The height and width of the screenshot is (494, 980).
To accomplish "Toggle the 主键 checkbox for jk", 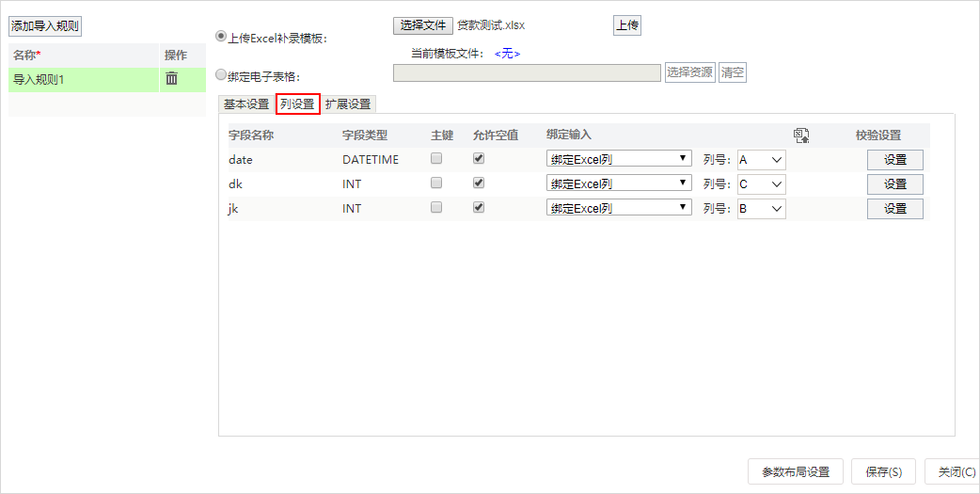I will point(436,207).
